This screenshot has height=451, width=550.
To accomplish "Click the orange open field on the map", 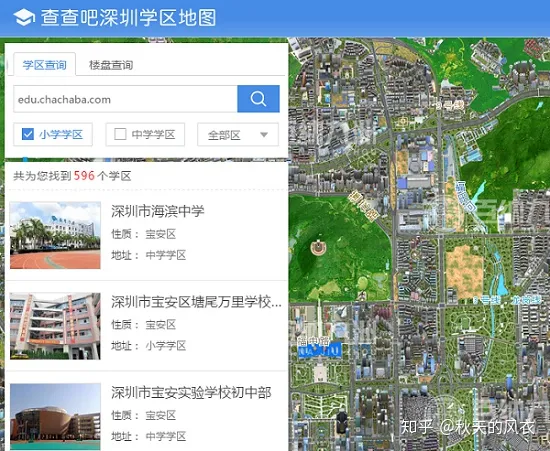I will (x=464, y=268).
